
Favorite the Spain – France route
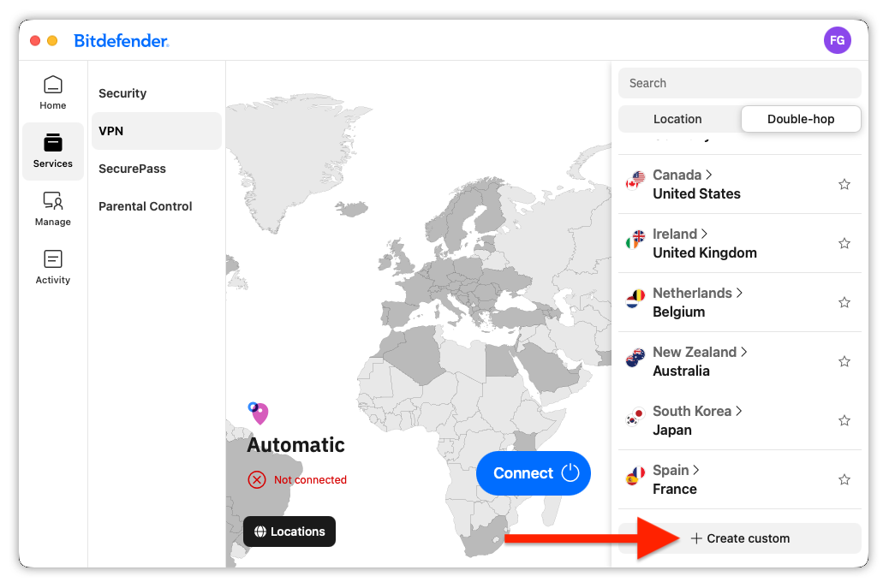[844, 479]
